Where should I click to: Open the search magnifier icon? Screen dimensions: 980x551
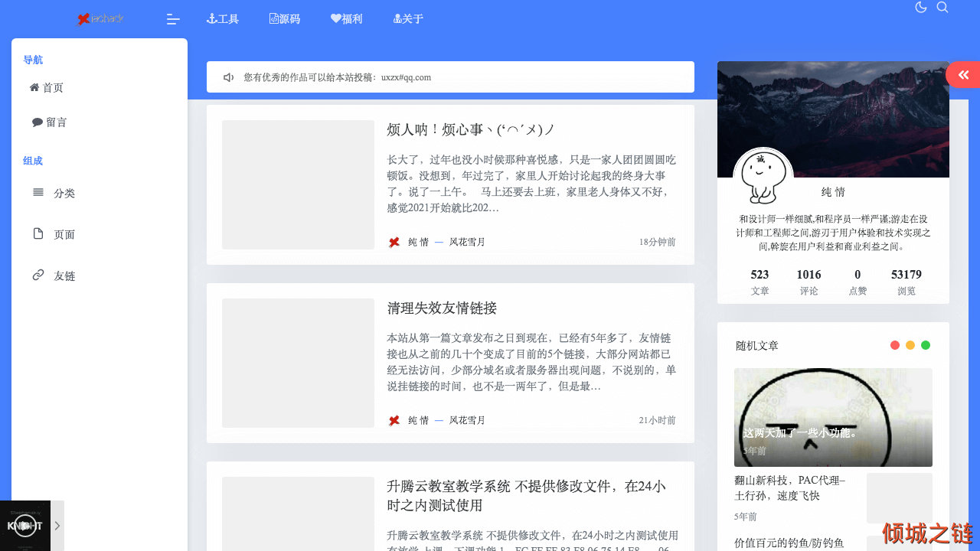[942, 8]
